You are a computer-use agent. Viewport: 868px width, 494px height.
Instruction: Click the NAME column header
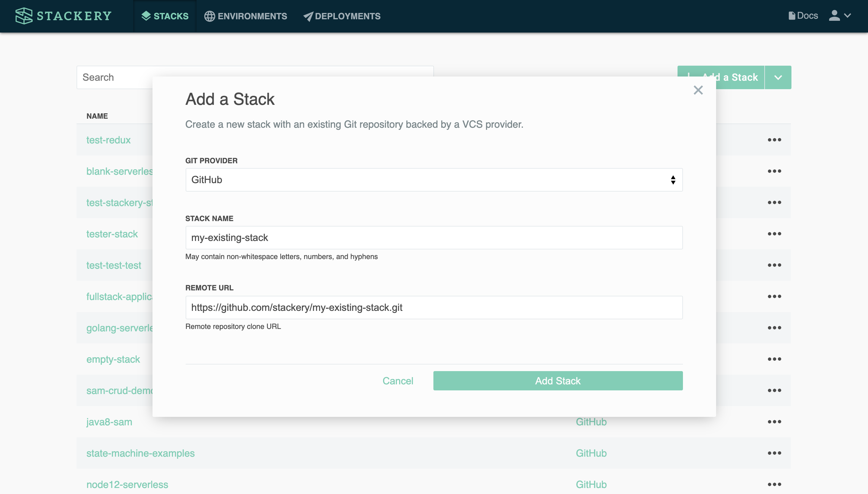[x=97, y=116]
